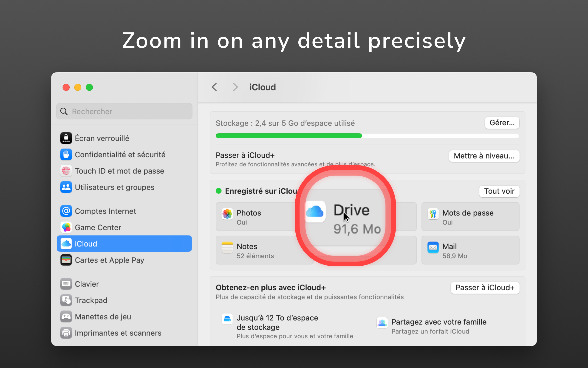588x368 pixels.
Task: Click the magnified iCloud Drive cloud icon
Action: point(315,212)
